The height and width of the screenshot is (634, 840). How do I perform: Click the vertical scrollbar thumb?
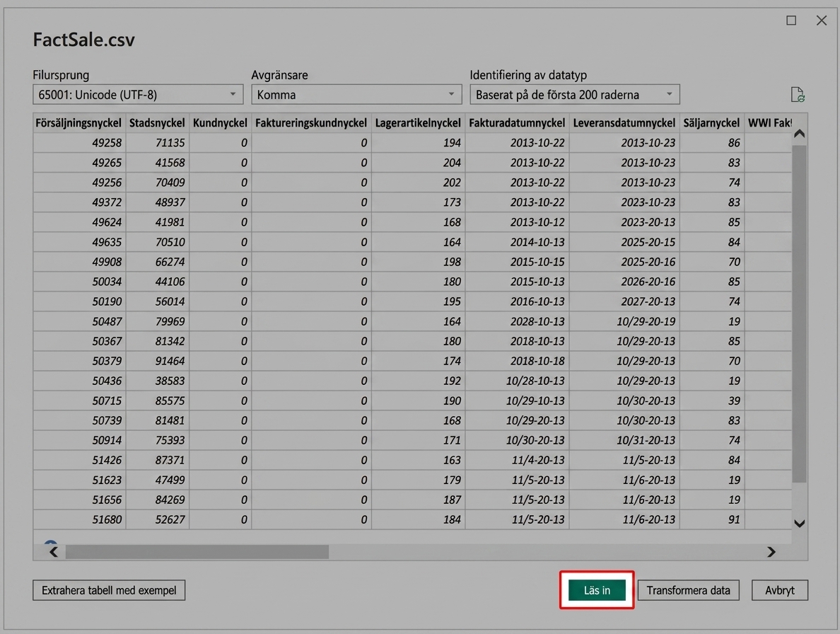click(x=799, y=313)
